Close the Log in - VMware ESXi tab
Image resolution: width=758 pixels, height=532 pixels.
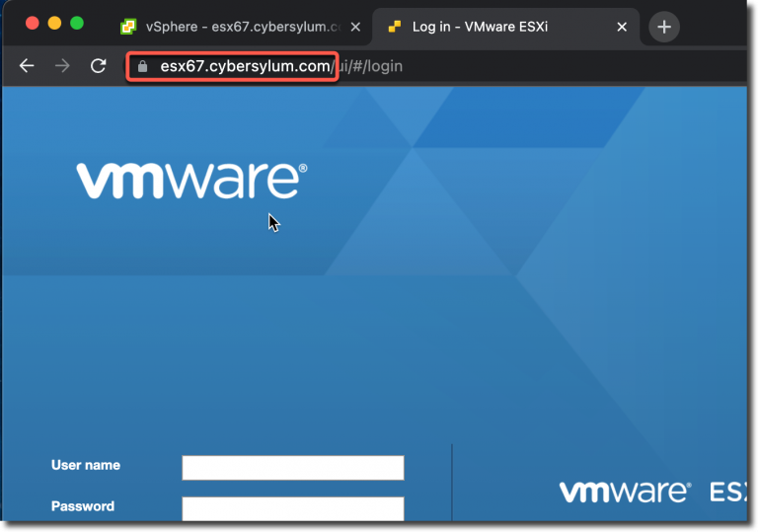pos(622,27)
